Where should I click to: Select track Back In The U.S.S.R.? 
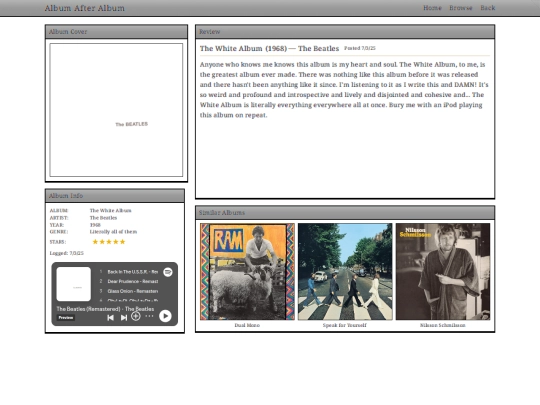[x=133, y=272]
